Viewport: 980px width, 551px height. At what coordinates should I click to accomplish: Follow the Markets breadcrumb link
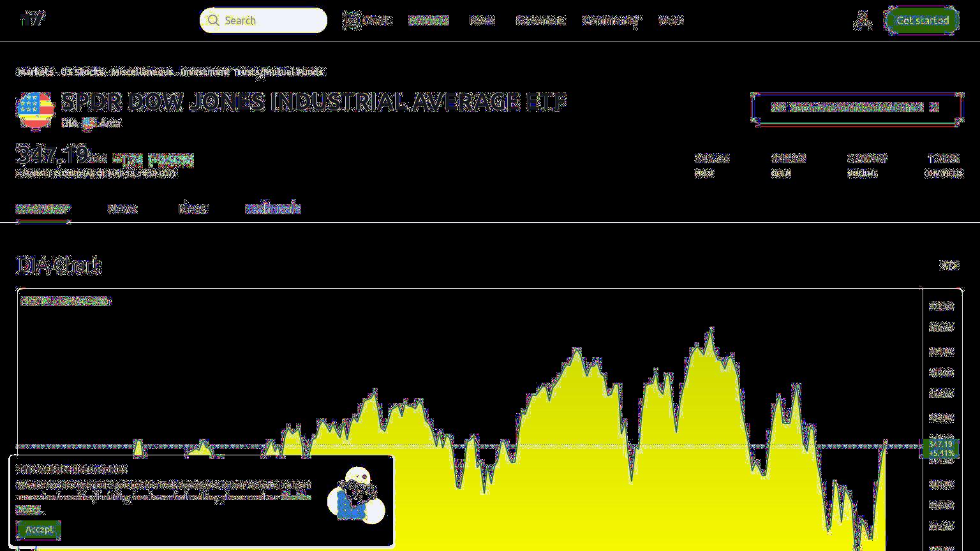pos(35,72)
